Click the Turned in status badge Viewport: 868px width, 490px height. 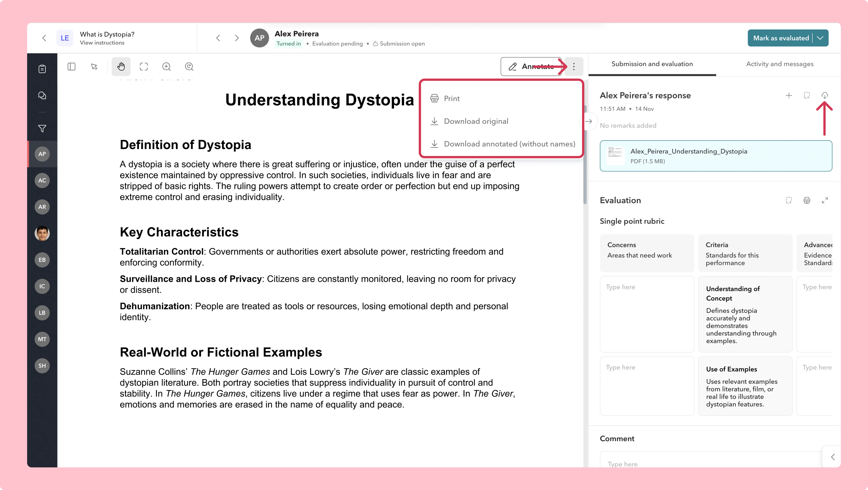pyautogui.click(x=289, y=44)
